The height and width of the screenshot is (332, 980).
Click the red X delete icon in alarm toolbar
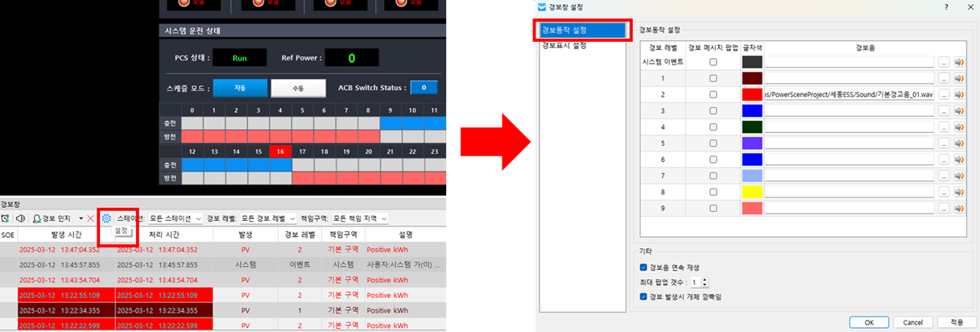(91, 218)
